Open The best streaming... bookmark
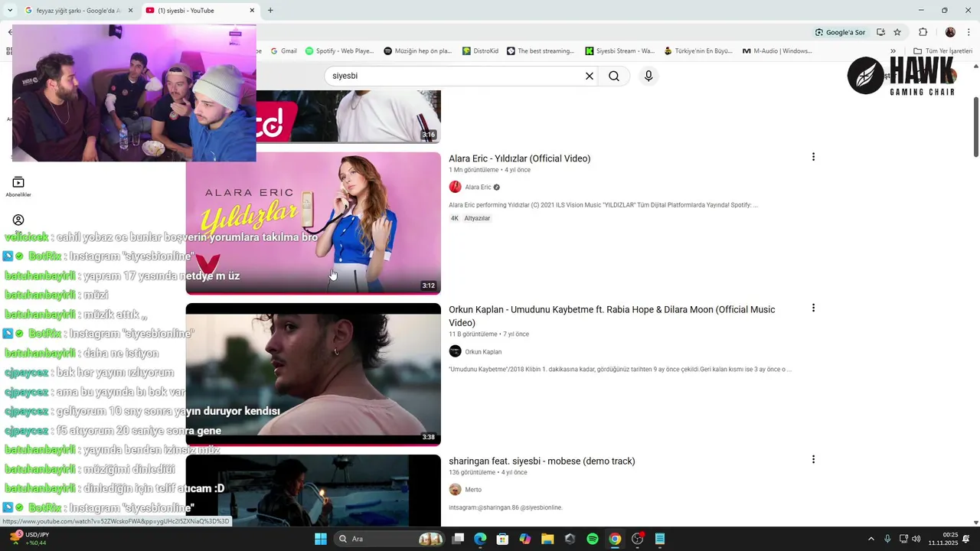This screenshot has height=551, width=980. click(x=541, y=51)
